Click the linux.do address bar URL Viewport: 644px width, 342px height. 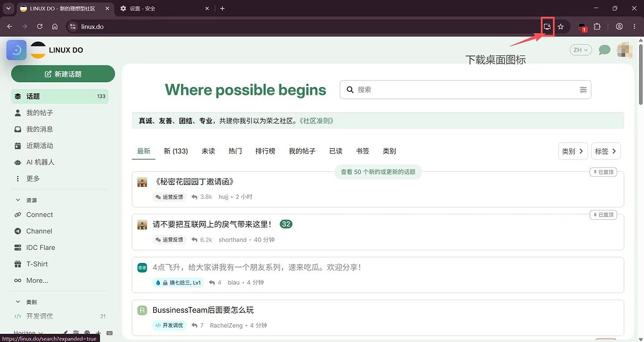[93, 27]
